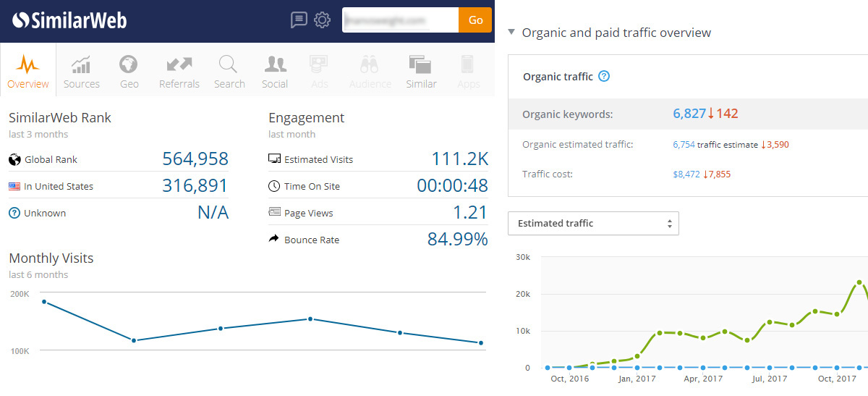
Task: Click the Bounce Rate value 84.99%
Action: pos(458,239)
